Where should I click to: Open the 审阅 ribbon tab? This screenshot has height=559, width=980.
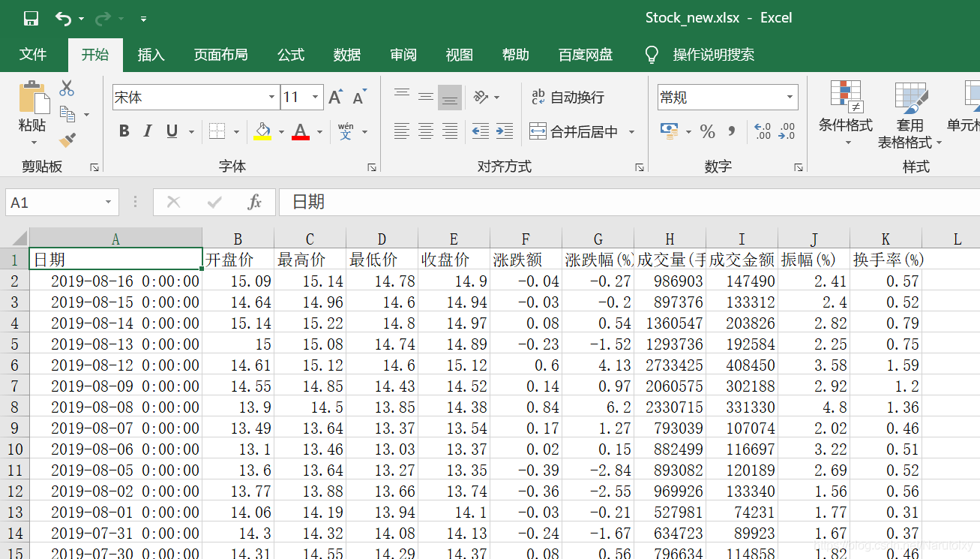pos(403,55)
